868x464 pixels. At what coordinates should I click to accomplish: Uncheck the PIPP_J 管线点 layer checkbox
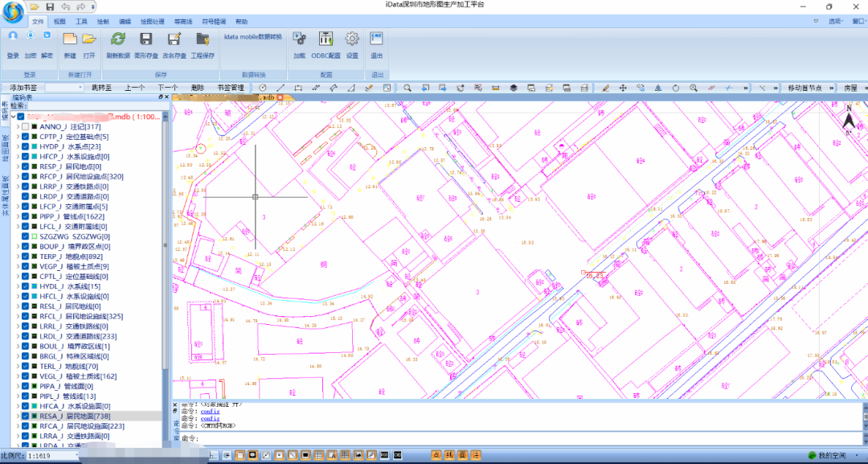tap(26, 216)
